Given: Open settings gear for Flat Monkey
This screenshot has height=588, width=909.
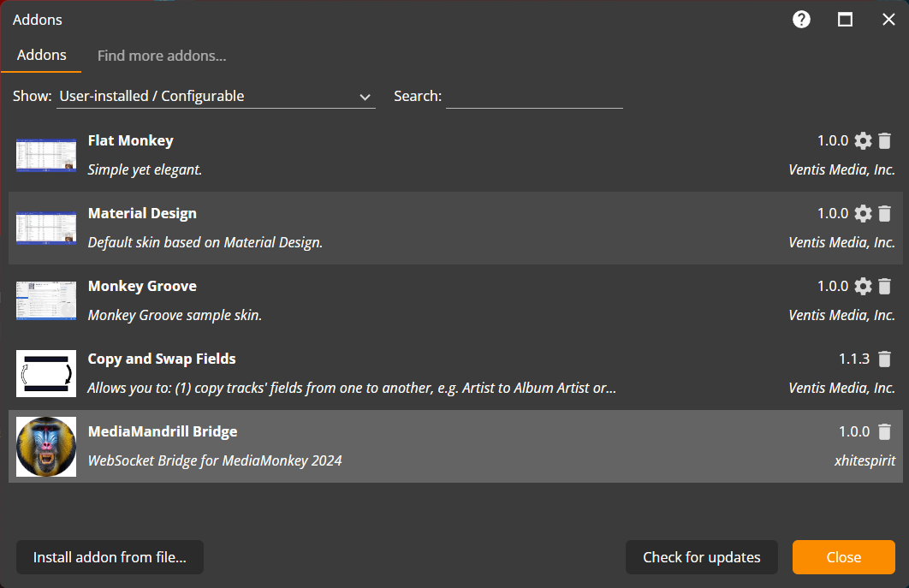Looking at the screenshot, I should click(x=863, y=141).
